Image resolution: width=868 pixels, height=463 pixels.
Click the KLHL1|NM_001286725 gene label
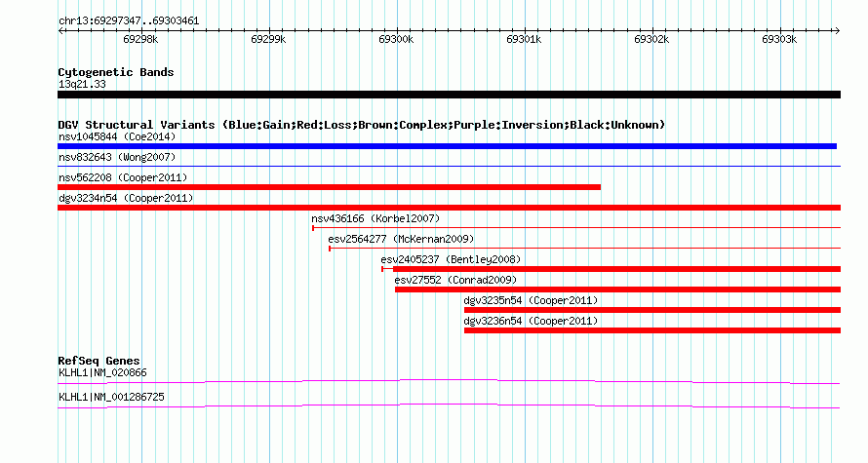[x=111, y=397]
